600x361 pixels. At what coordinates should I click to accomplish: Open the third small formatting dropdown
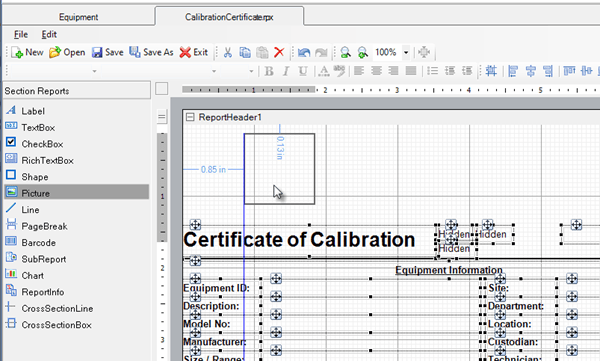tap(251, 71)
